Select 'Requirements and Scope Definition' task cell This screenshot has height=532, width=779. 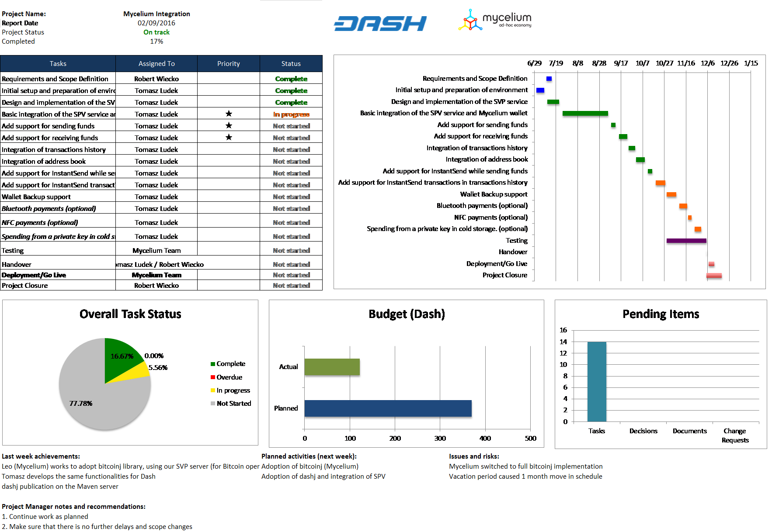click(58, 79)
